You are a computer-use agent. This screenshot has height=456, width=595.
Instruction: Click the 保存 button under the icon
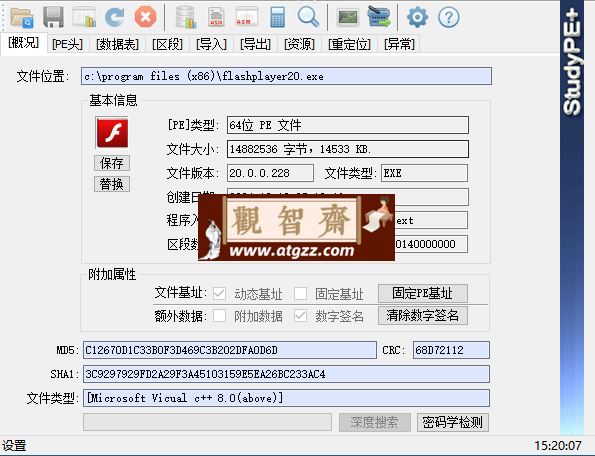(x=112, y=163)
